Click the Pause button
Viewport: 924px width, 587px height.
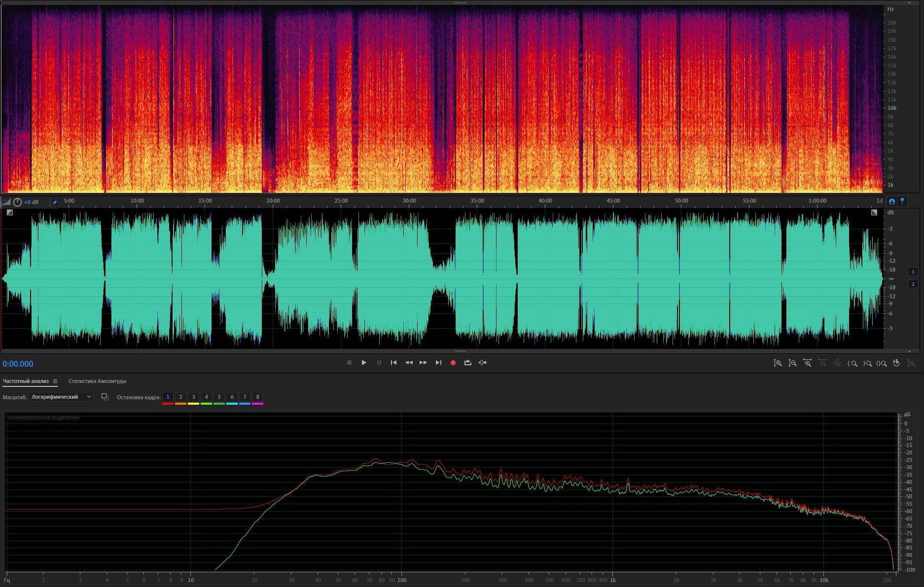[379, 363]
